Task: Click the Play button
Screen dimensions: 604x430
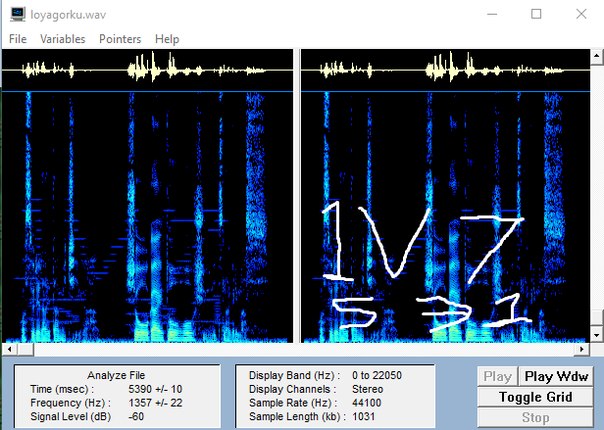Action: pos(497,377)
